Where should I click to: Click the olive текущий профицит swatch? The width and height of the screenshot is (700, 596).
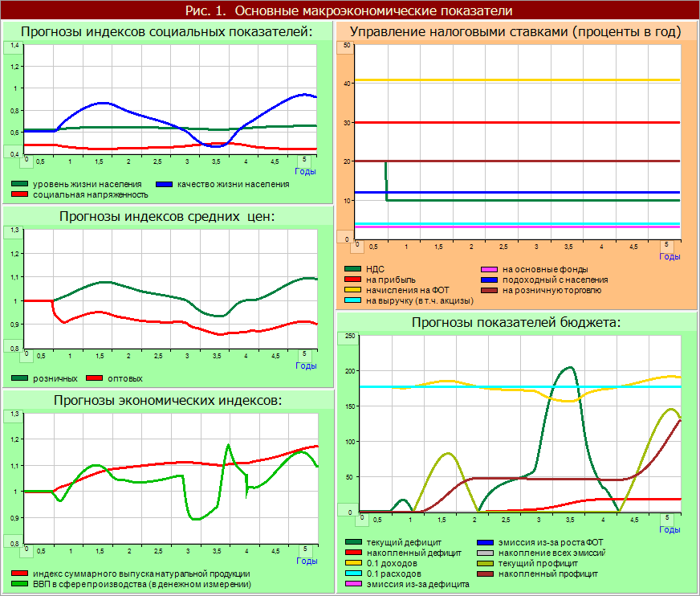pyautogui.click(x=486, y=563)
